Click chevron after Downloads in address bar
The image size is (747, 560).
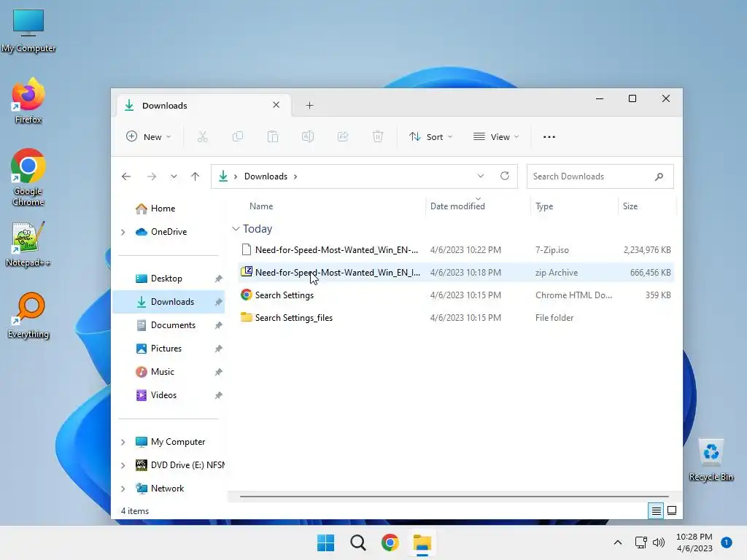click(295, 176)
